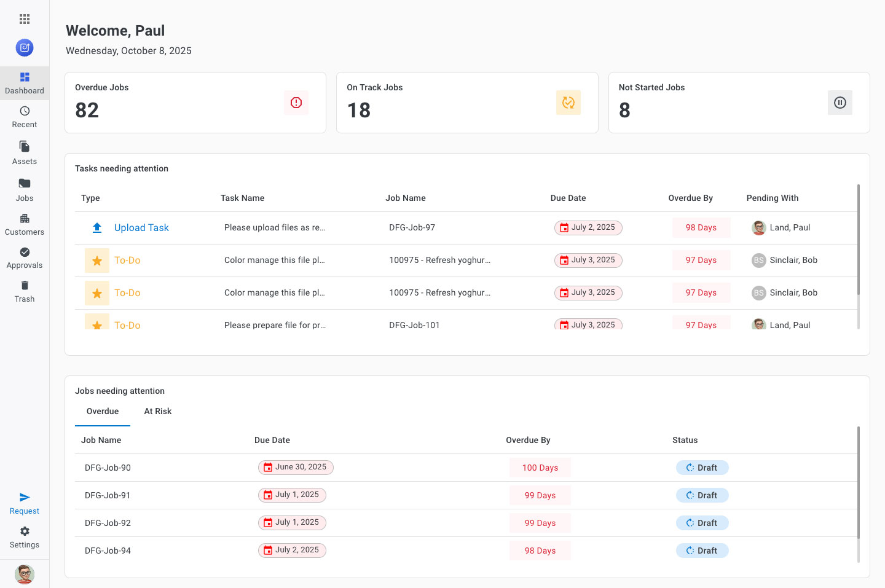Click the Not Started pause icon
The height and width of the screenshot is (588, 885).
840,103
